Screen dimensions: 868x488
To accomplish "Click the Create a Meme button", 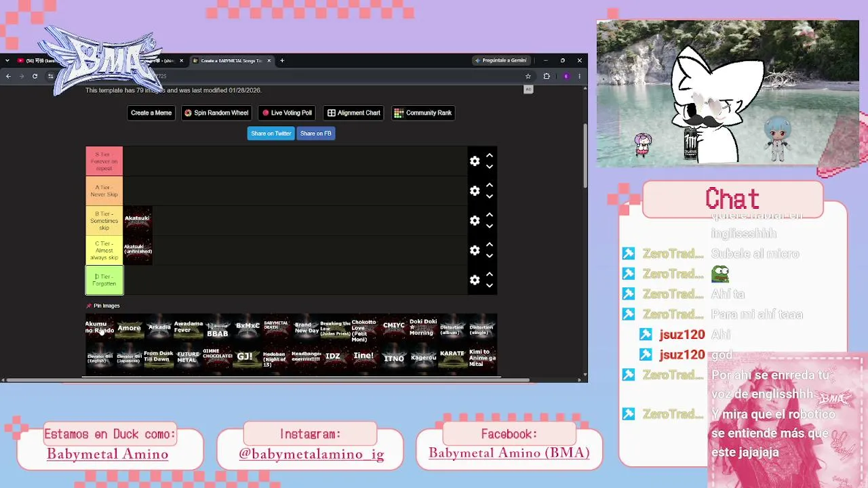I will coord(151,113).
